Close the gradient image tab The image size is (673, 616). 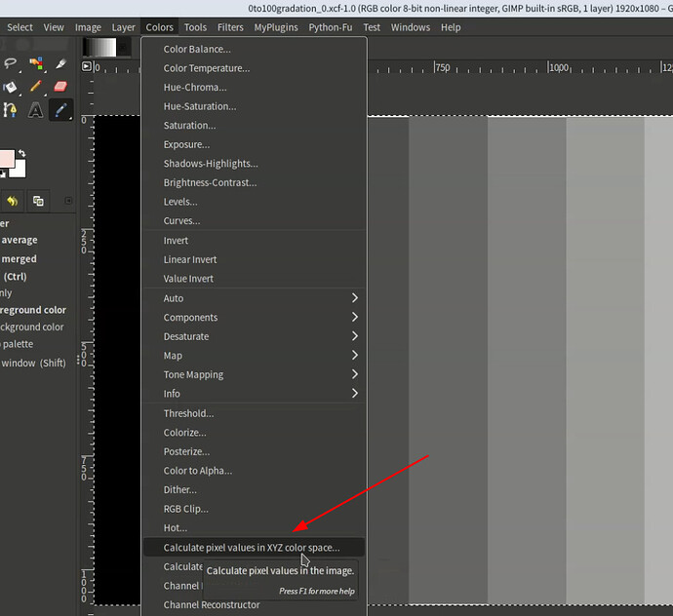pos(124,47)
